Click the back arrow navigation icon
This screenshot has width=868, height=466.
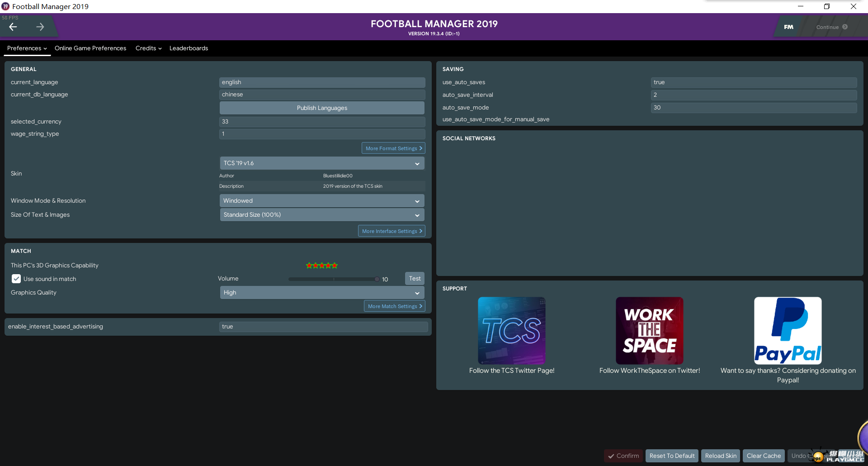tap(13, 27)
